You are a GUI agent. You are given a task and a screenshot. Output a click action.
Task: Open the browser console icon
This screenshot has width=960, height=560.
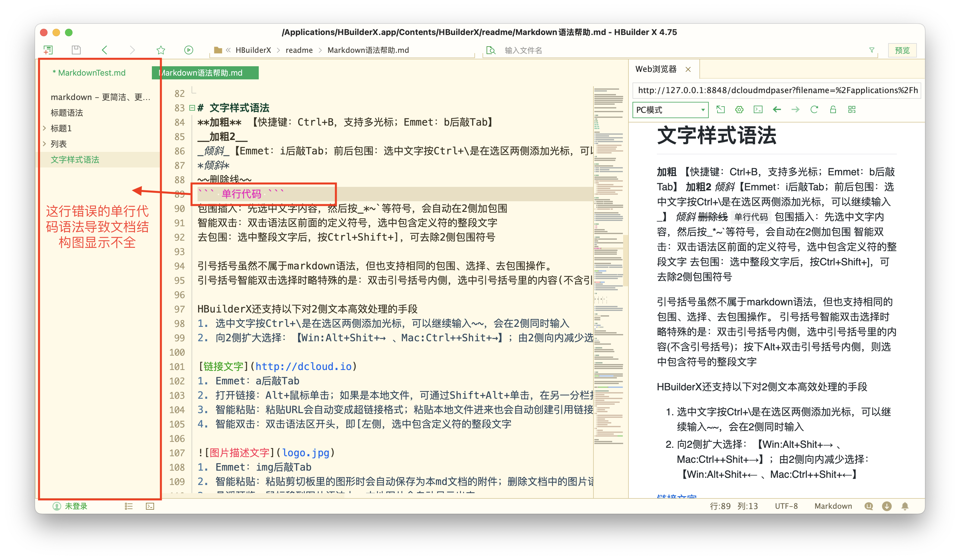pyautogui.click(x=758, y=110)
